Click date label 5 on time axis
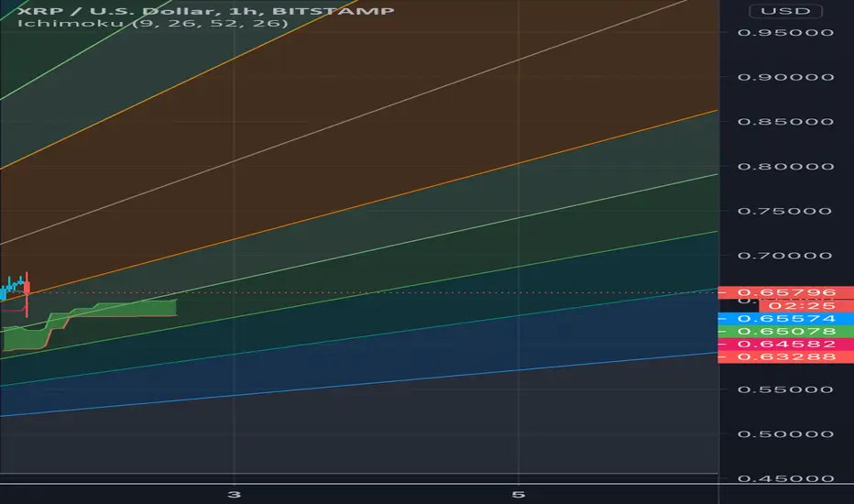Screen dimensions: 854x504 tap(518, 495)
